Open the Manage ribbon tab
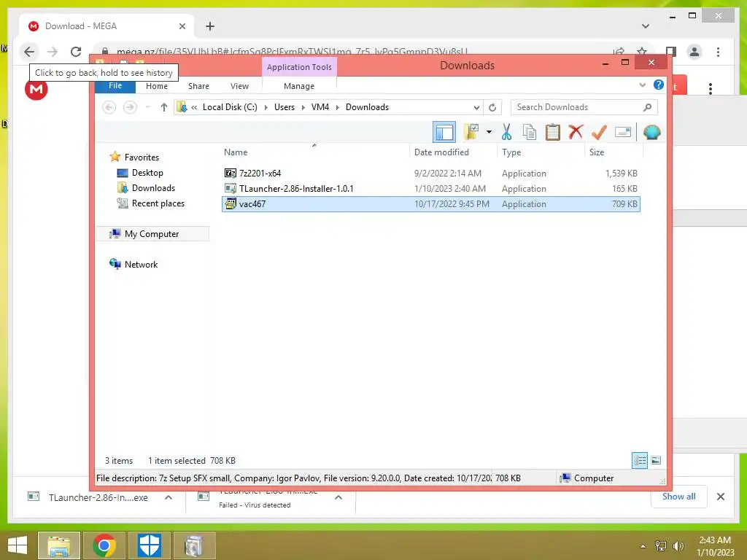 tap(299, 86)
